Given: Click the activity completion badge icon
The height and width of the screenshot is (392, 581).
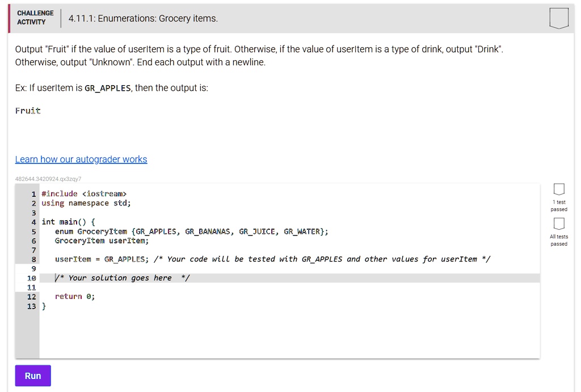Looking at the screenshot, I should (559, 18).
